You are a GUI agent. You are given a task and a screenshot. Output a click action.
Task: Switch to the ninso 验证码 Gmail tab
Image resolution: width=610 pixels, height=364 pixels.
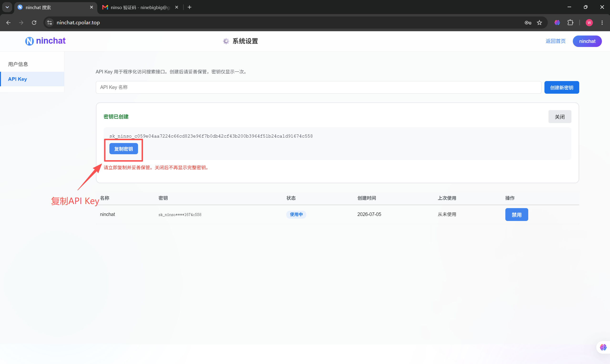tap(140, 7)
